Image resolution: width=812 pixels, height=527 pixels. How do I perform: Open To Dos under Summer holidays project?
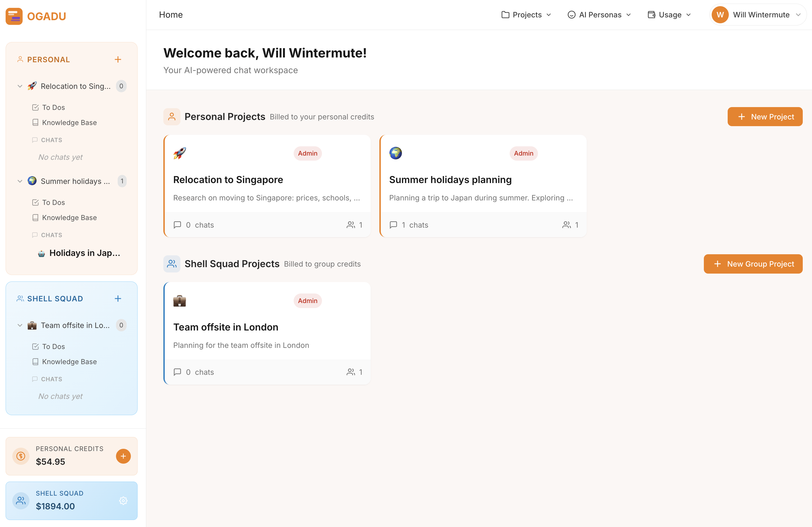point(53,202)
